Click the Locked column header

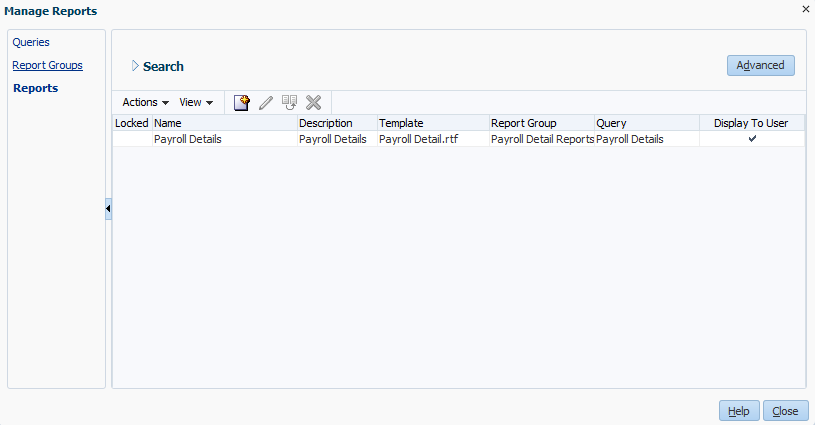tap(132, 123)
